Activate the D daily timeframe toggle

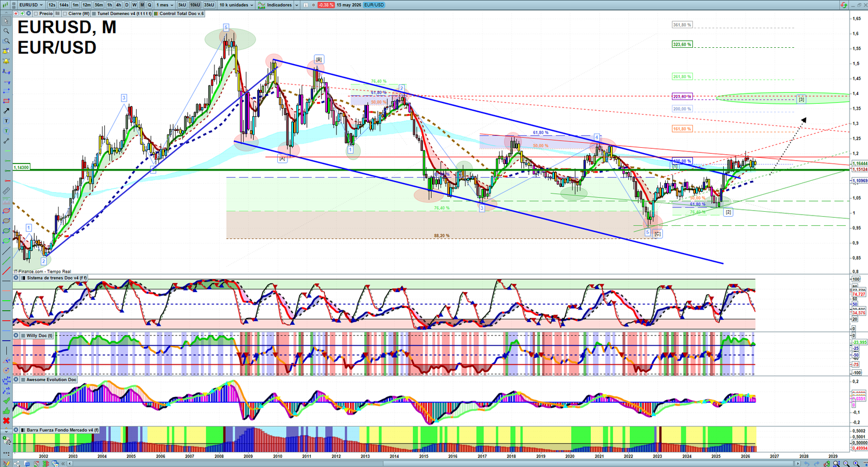coord(126,5)
